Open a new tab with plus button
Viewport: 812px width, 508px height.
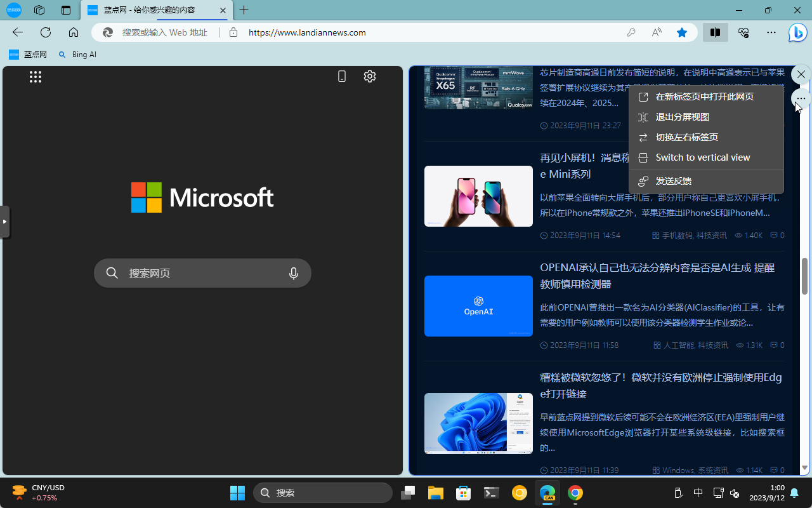click(x=244, y=10)
